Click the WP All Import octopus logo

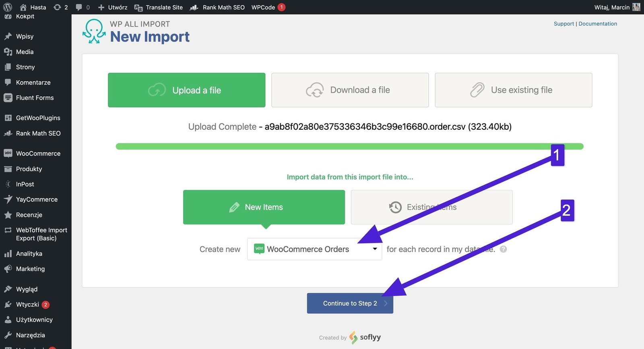tap(94, 31)
